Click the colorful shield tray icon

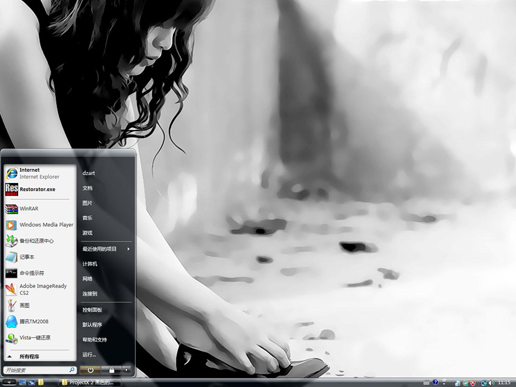tap(465, 383)
